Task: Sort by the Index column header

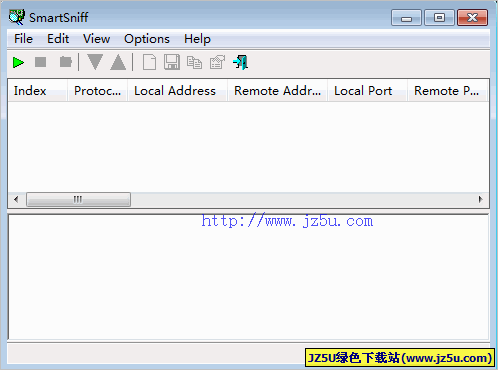Action: click(x=38, y=91)
